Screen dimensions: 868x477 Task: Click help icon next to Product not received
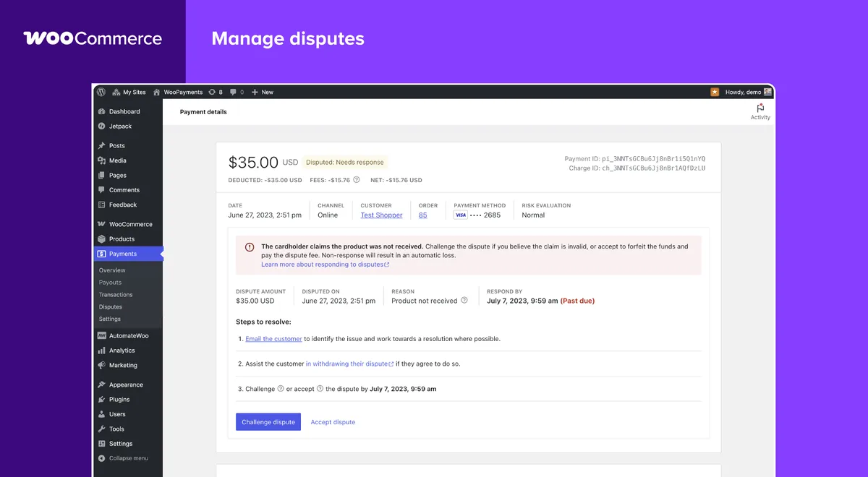(x=464, y=301)
